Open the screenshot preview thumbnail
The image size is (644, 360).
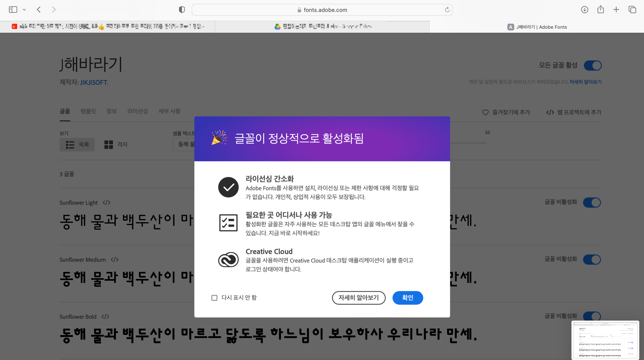click(605, 340)
